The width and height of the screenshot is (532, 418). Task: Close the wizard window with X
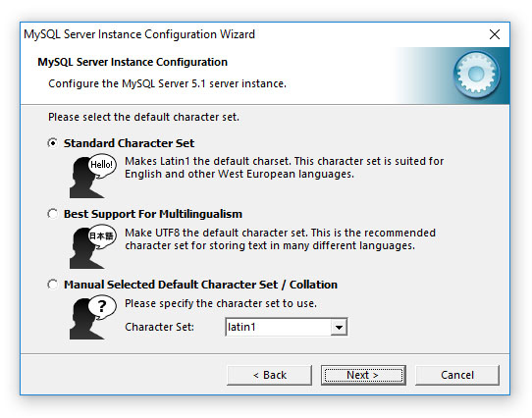[495, 34]
